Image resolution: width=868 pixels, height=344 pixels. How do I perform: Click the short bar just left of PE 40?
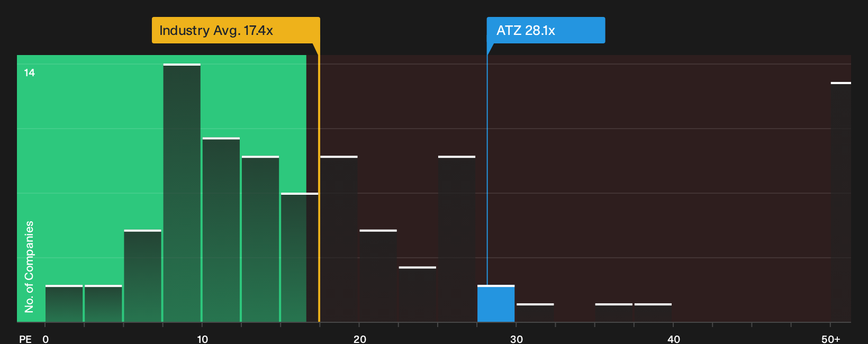click(x=653, y=313)
